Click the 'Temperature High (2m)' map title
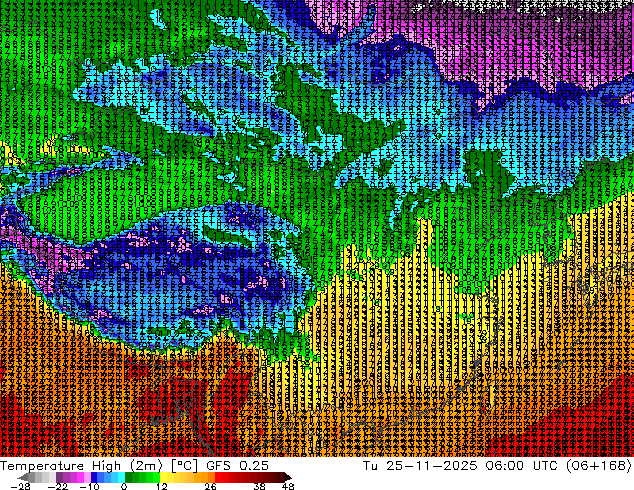 click(81, 466)
